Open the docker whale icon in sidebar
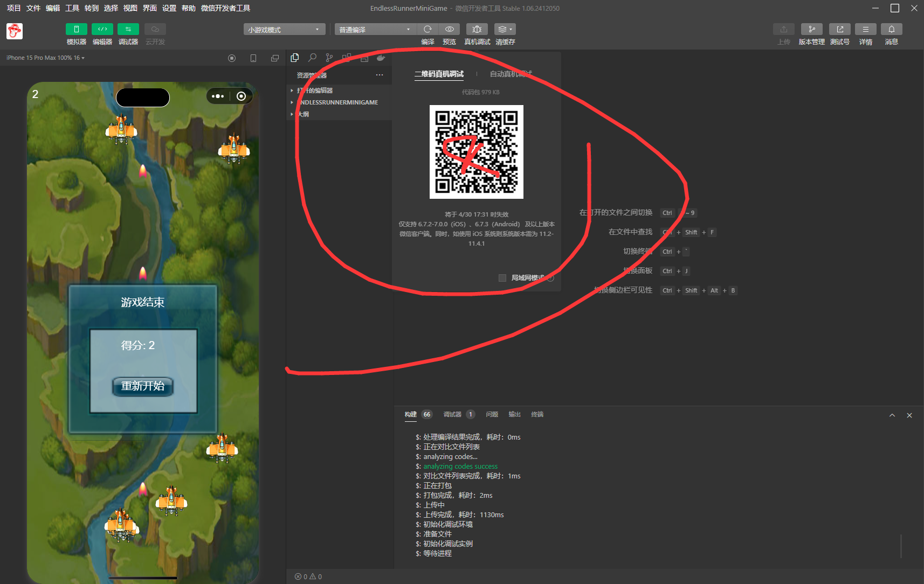The image size is (924, 584). [381, 58]
